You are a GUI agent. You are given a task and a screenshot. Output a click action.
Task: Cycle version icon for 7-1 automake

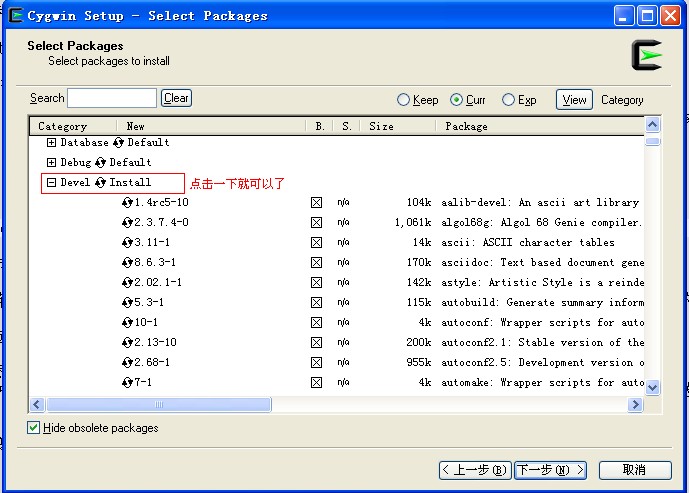click(127, 382)
